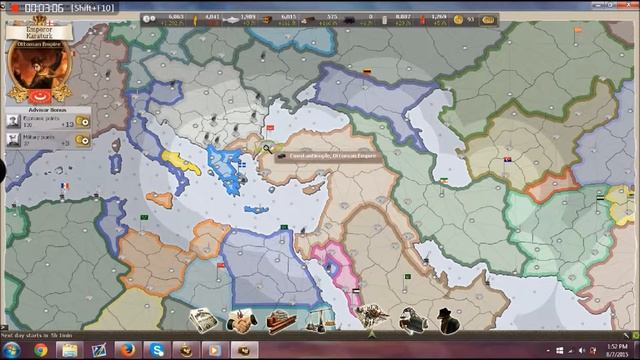The height and width of the screenshot is (360, 640).
Task: Click the red gas canister resource icon
Action: point(423,20)
